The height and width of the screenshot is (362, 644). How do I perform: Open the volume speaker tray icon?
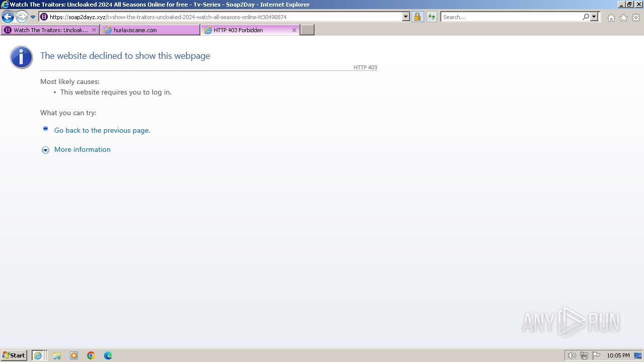point(572,355)
